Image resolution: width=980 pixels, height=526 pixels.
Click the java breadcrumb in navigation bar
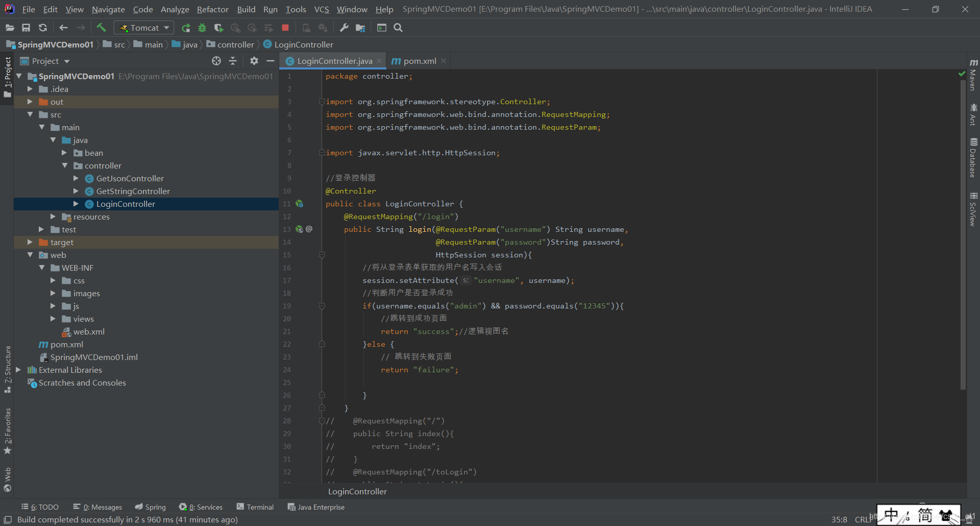[x=185, y=44]
